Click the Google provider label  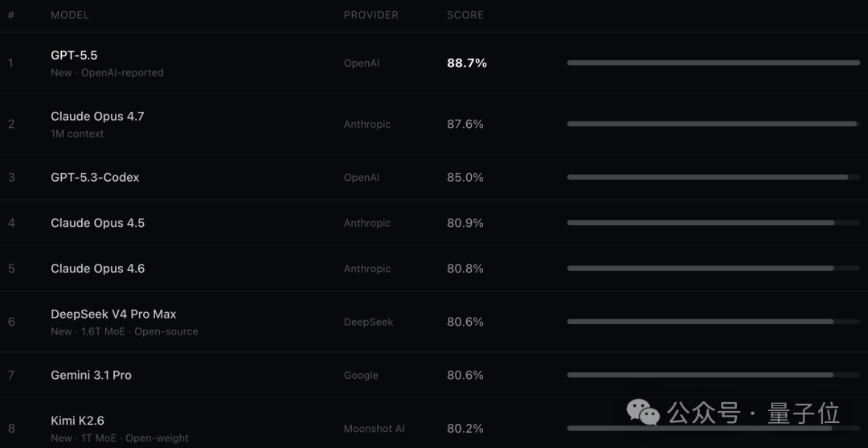(x=361, y=375)
